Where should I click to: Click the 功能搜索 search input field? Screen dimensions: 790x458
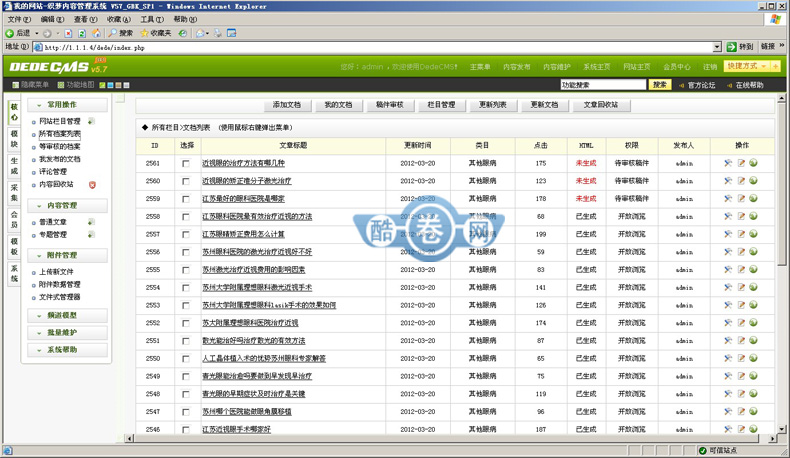(603, 85)
